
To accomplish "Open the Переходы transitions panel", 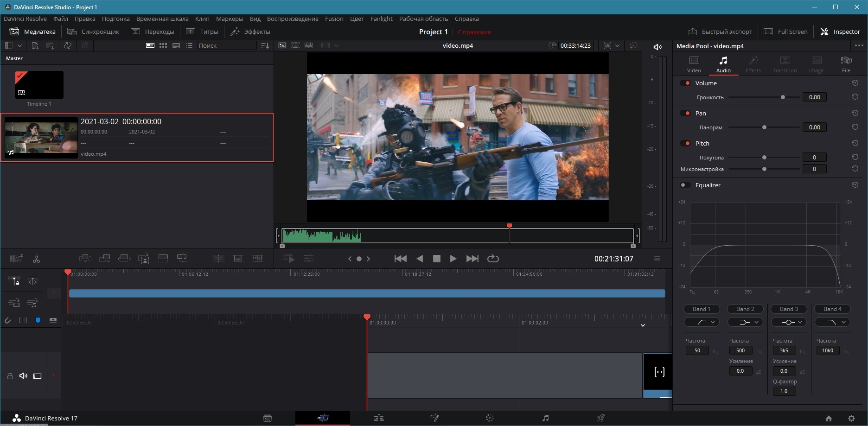I will [x=153, y=32].
